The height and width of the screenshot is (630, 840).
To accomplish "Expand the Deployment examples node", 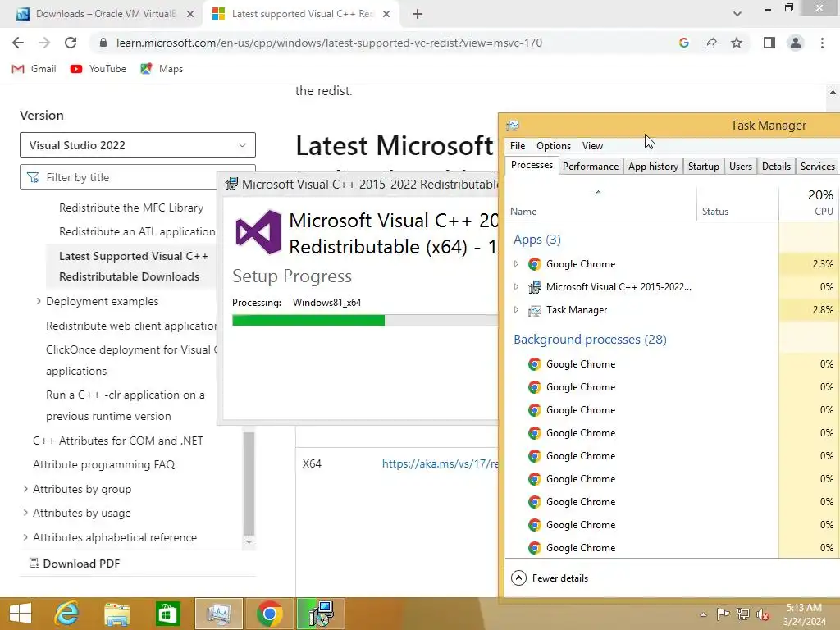I will click(39, 301).
